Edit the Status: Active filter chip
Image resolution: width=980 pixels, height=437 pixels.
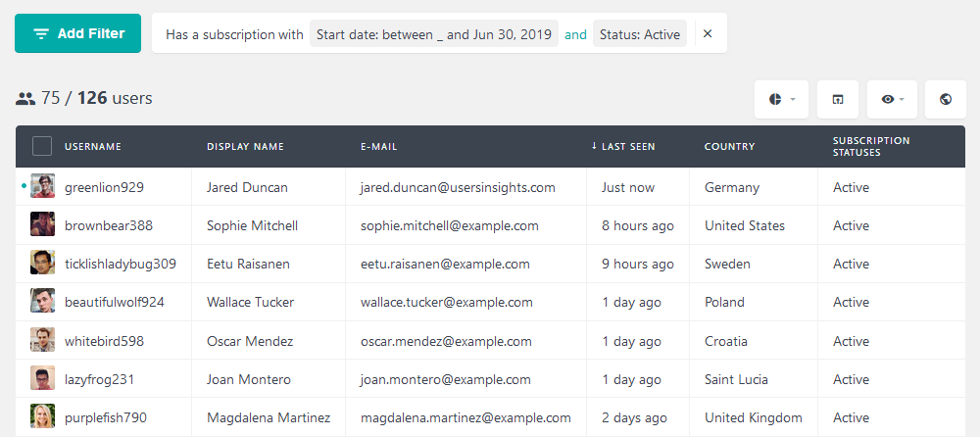click(x=640, y=34)
